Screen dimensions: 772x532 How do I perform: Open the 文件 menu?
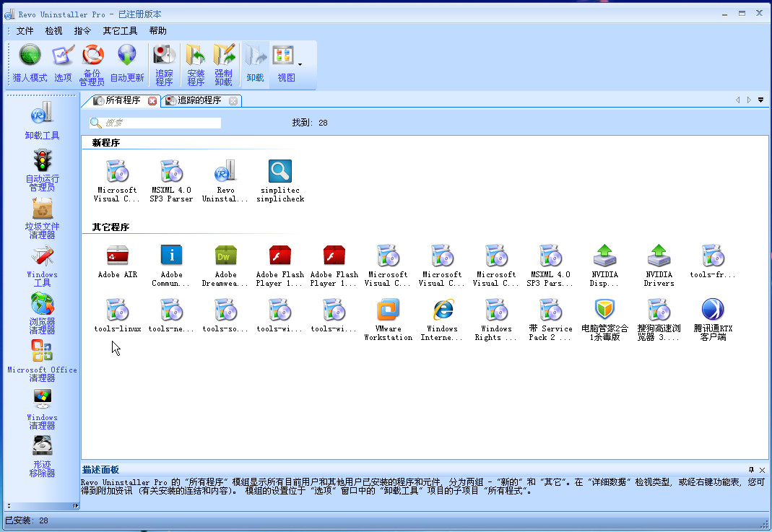25,31
